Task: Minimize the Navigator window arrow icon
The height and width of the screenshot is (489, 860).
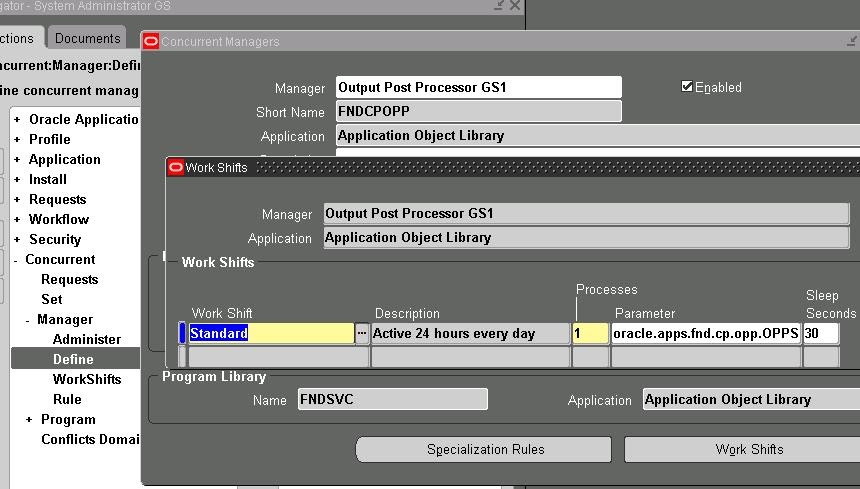Action: (x=499, y=5)
